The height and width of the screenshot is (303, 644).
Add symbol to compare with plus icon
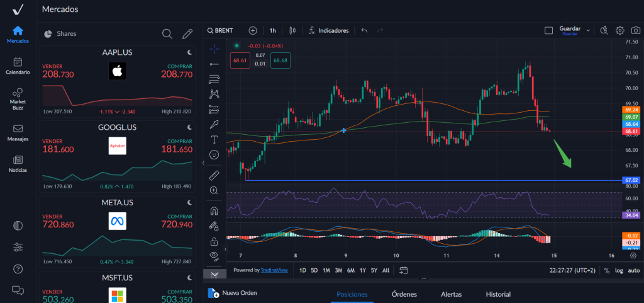coord(253,30)
